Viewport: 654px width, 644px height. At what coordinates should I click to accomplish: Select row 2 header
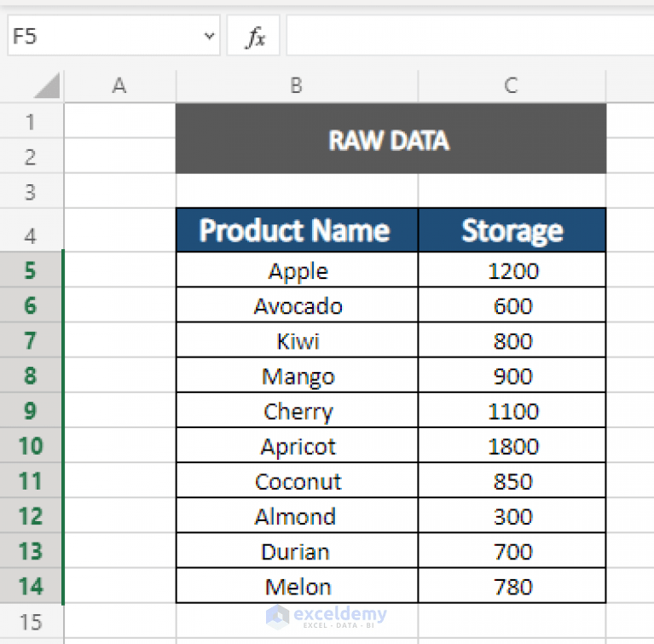point(31,156)
